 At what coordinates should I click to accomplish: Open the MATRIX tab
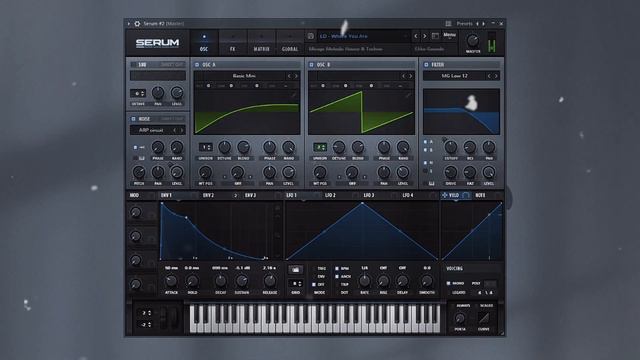(261, 42)
